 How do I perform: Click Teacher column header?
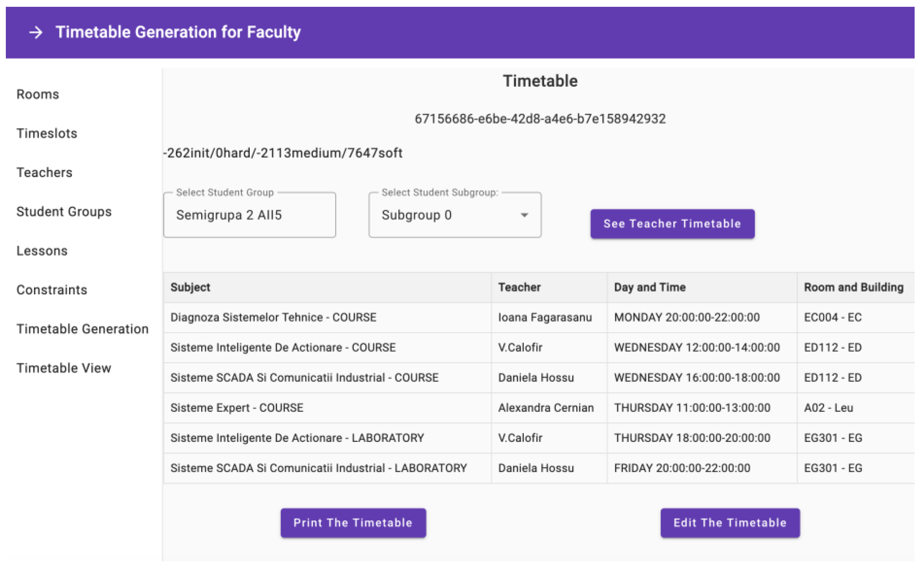point(519,287)
